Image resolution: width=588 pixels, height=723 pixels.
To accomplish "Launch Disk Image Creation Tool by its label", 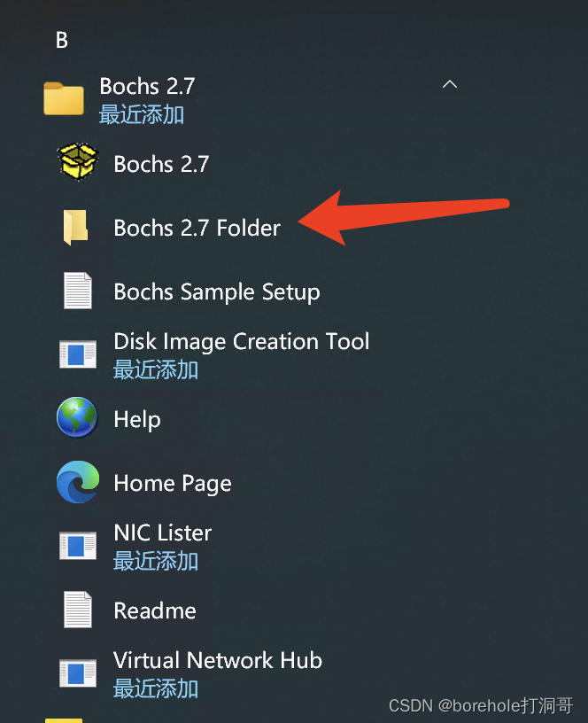I will (x=241, y=342).
